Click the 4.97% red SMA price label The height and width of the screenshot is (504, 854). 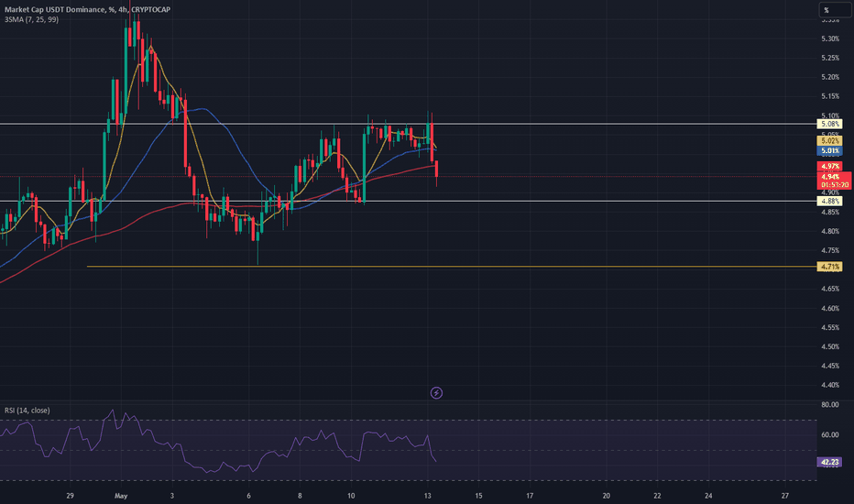click(830, 166)
